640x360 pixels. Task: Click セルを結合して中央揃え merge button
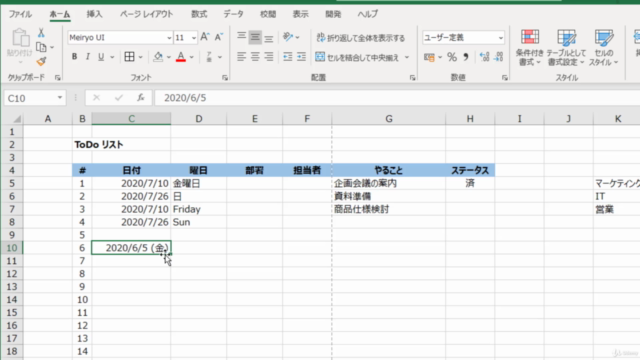(357, 57)
